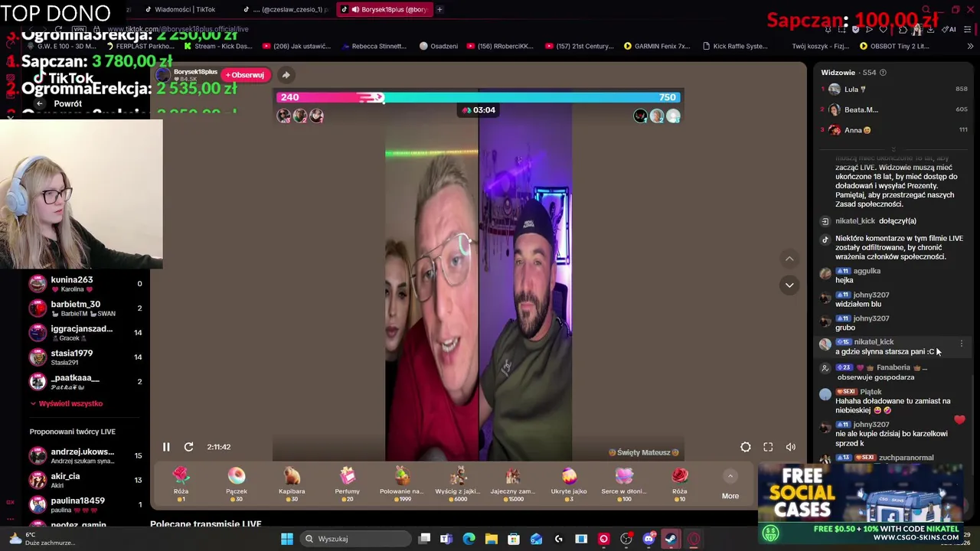The height and width of the screenshot is (551, 980).
Task: Send the Perfumy gift
Action: [x=347, y=484]
